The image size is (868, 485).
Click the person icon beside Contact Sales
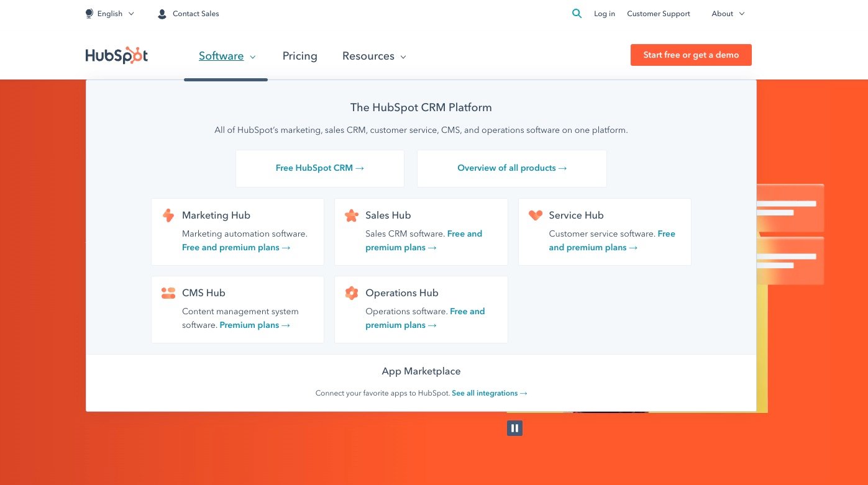(162, 13)
